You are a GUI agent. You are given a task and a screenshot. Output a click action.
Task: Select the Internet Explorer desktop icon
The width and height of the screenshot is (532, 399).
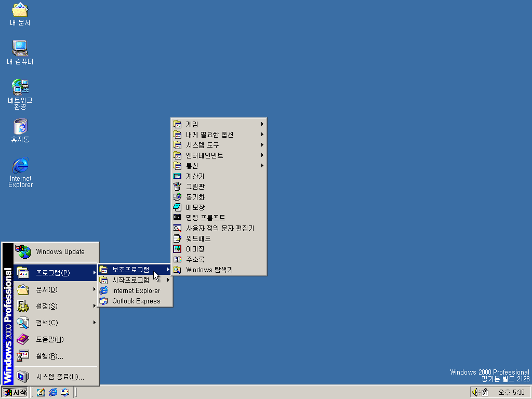click(x=20, y=172)
